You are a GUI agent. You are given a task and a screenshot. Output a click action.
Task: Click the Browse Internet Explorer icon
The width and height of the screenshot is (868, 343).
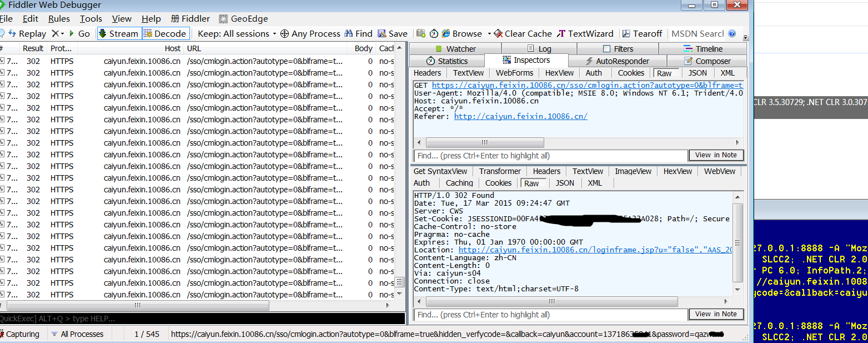[446, 33]
